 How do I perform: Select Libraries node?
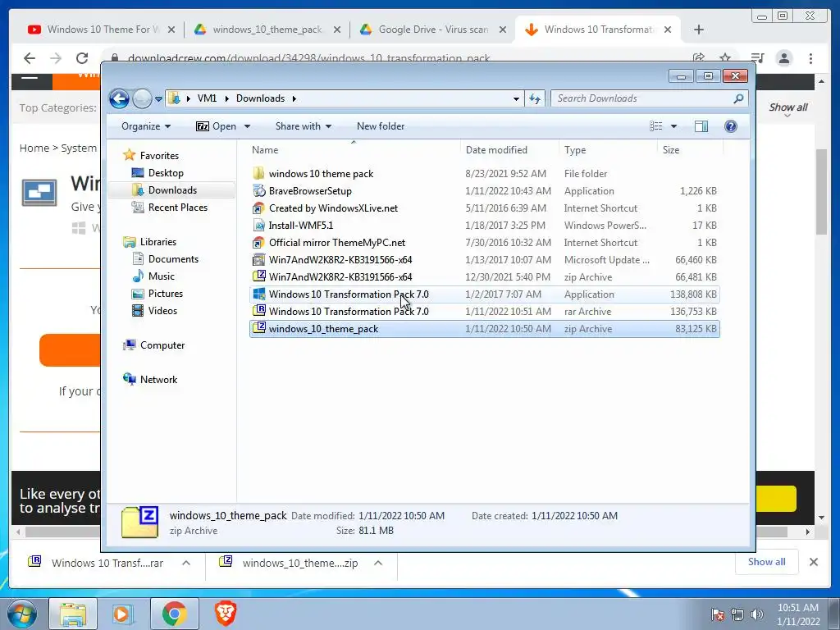(158, 242)
